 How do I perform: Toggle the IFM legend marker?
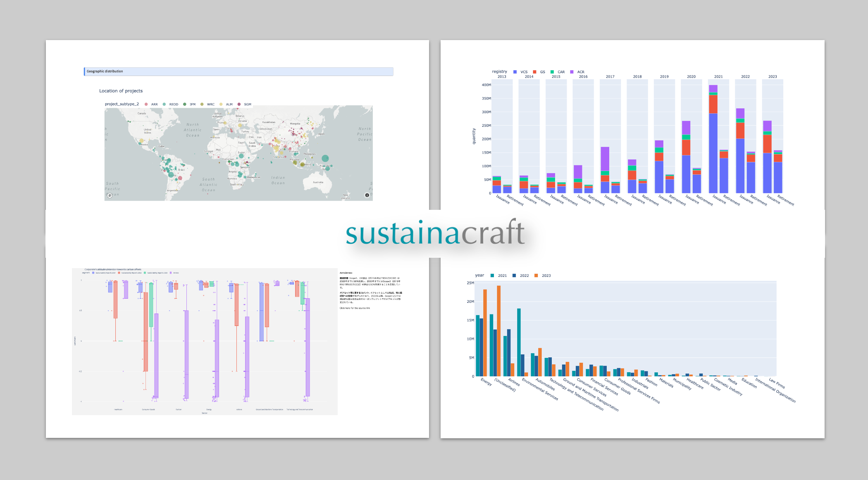pos(185,105)
